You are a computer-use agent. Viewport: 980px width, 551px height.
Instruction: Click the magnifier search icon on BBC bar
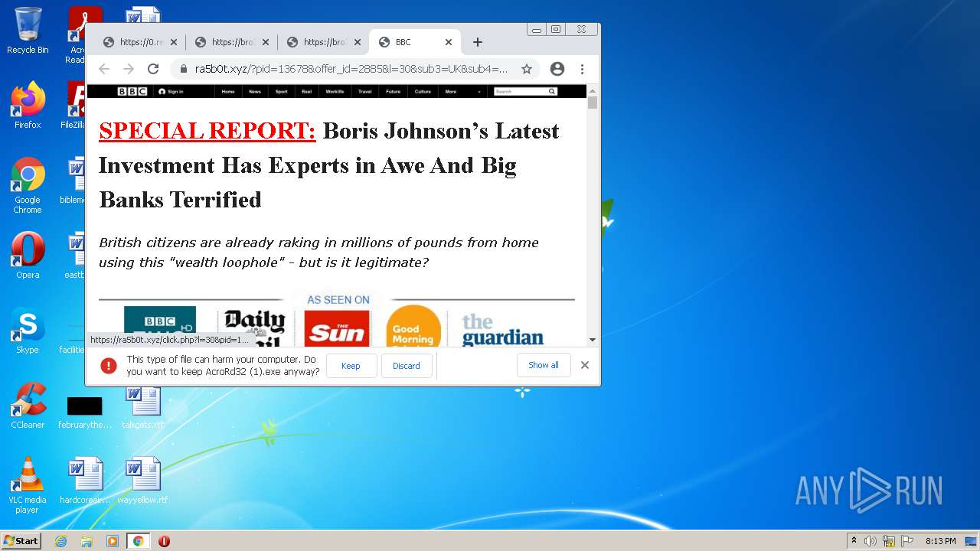pos(552,91)
